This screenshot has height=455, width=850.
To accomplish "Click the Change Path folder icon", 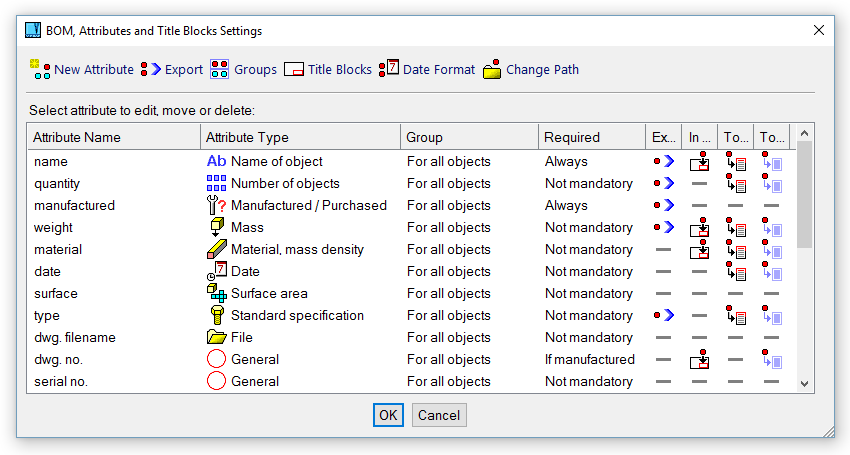I will pos(492,70).
